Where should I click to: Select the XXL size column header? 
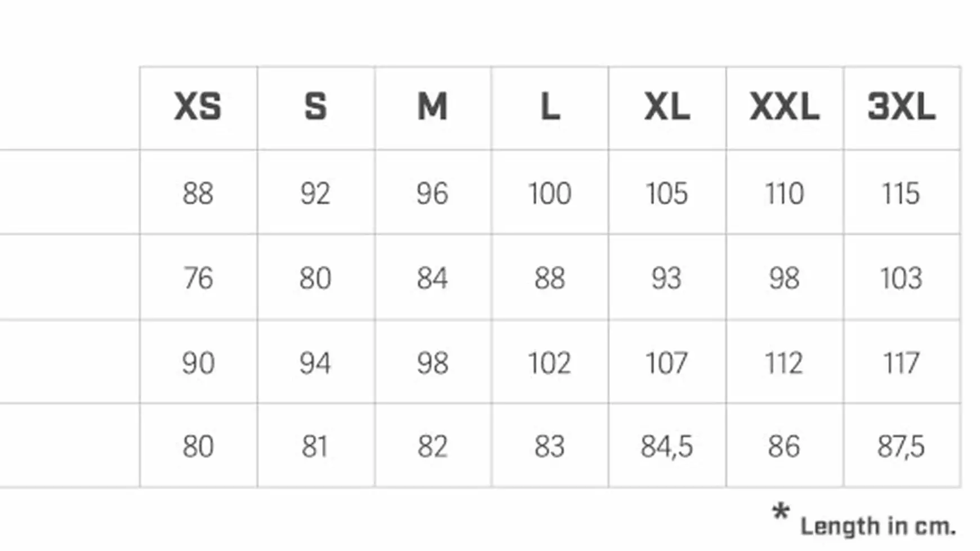point(785,107)
